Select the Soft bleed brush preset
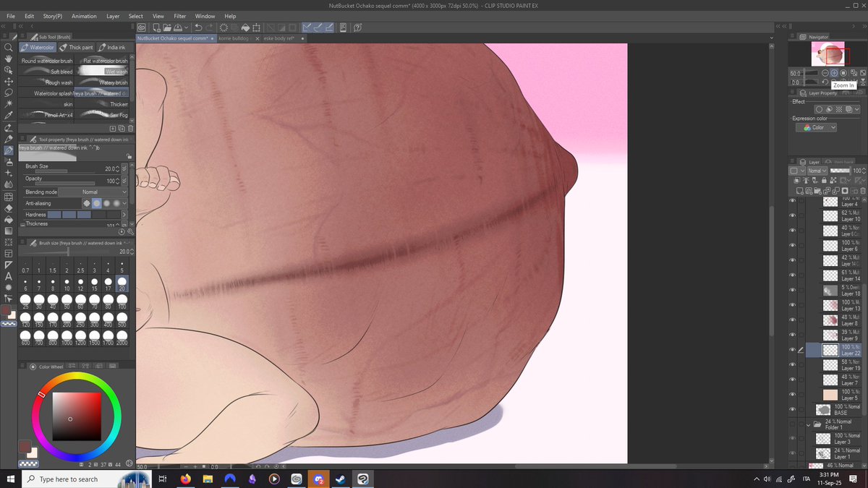868x488 pixels. coord(62,72)
